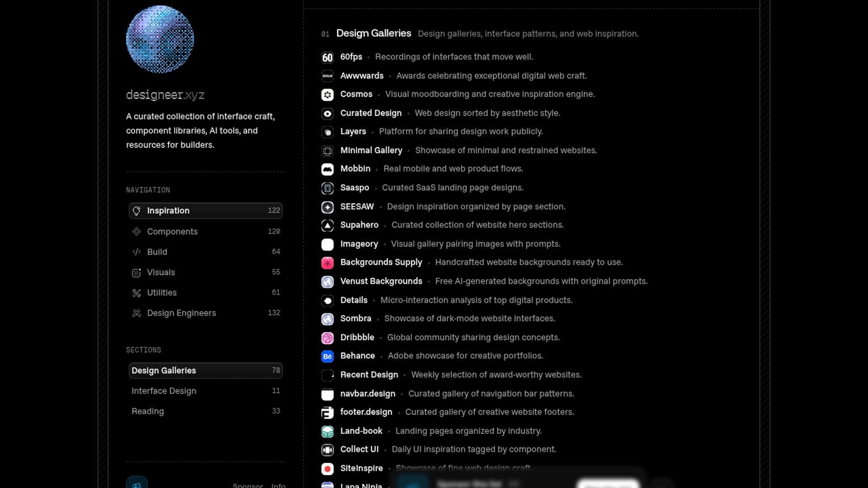Click the Saaspo logo icon

tap(327, 188)
